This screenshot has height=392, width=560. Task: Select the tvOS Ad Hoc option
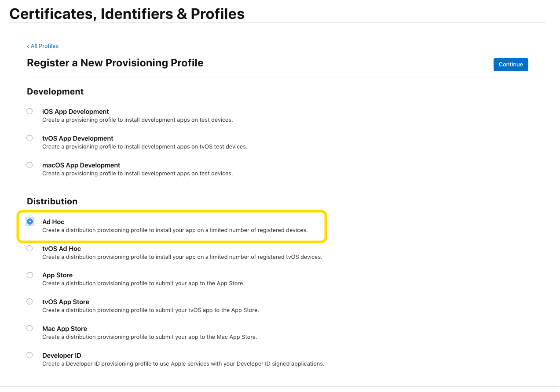click(x=29, y=248)
